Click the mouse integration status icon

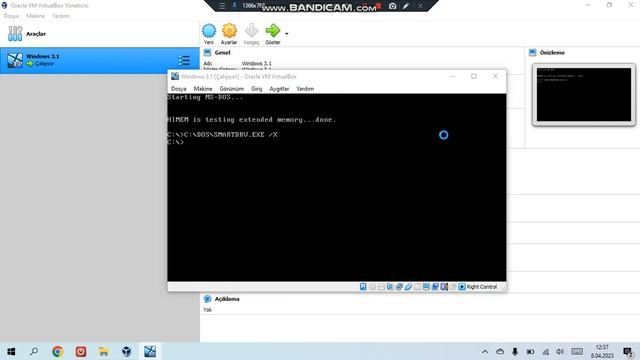[453, 287]
